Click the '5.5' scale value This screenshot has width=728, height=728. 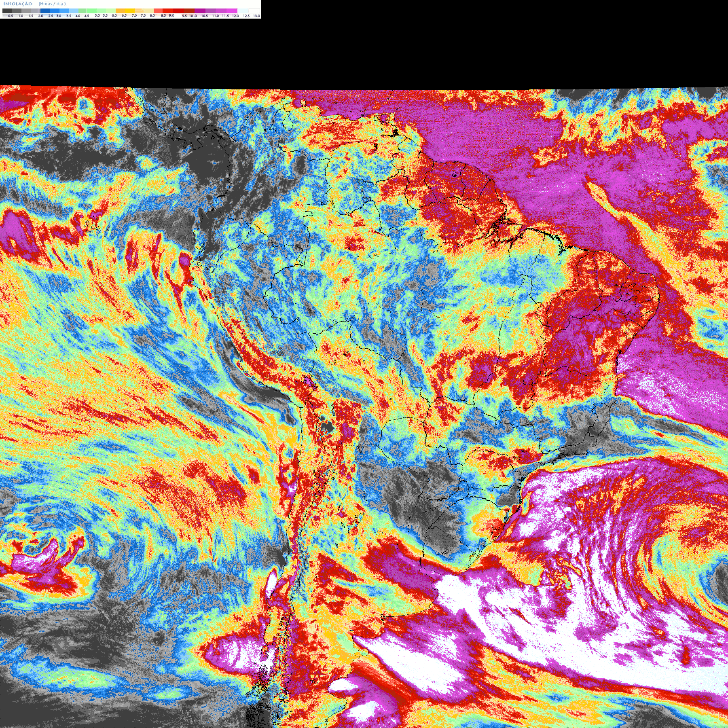[x=105, y=15]
